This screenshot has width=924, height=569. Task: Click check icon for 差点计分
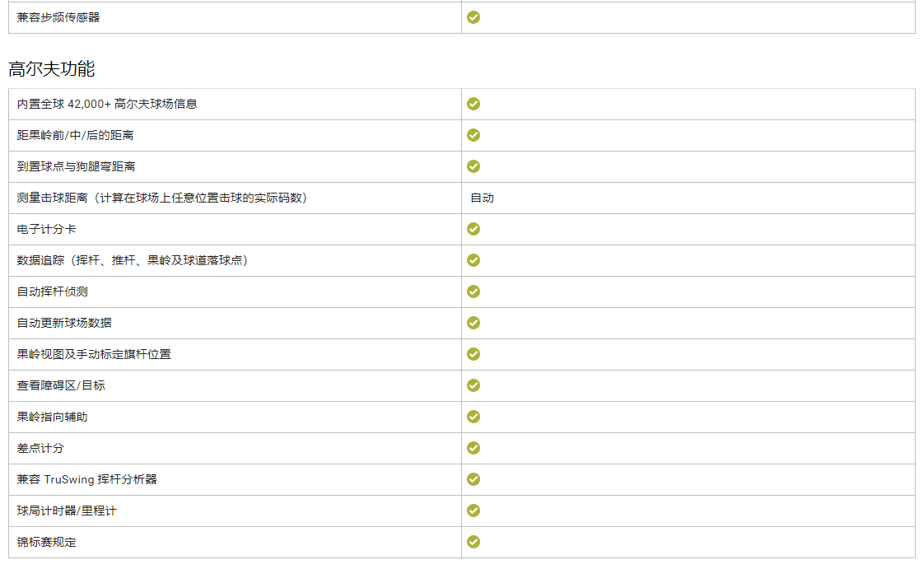(474, 448)
